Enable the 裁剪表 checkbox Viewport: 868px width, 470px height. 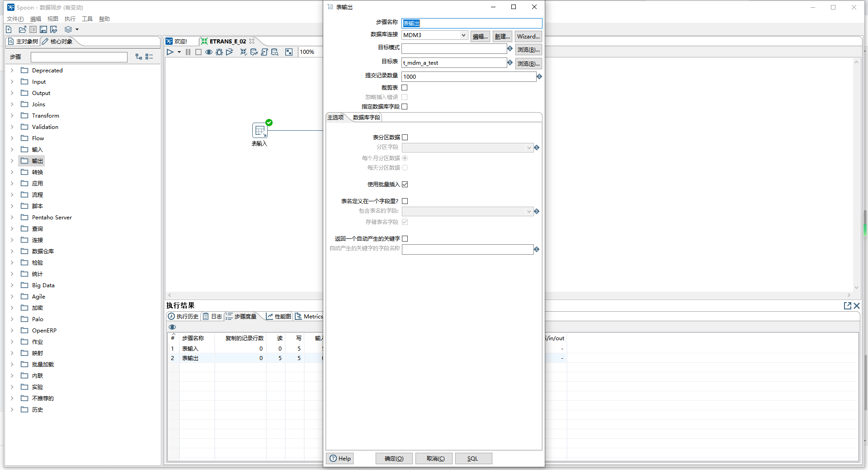coord(405,87)
